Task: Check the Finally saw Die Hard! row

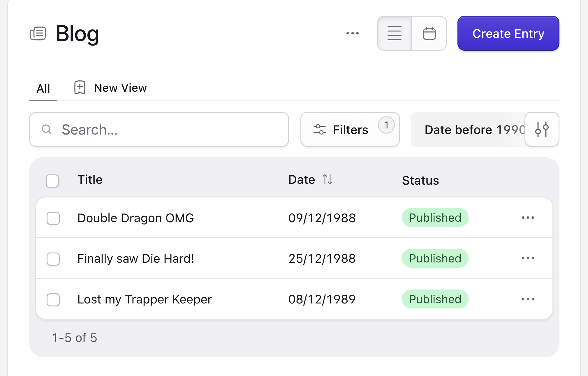Action: click(53, 259)
